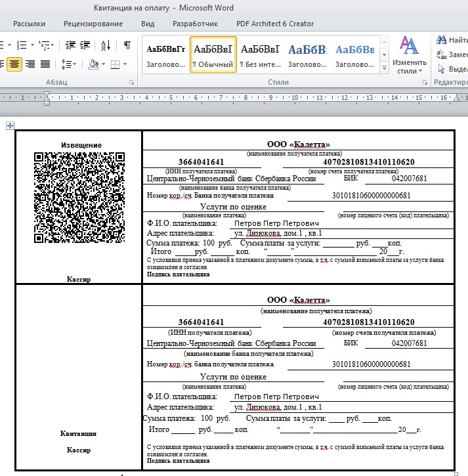Click top ООО «Калетта» recipient name
Viewport: 468px width, 476px height.
[299, 144]
